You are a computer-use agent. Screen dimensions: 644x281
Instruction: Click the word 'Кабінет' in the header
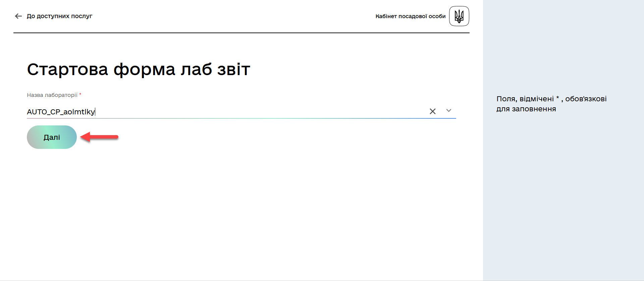tap(386, 16)
